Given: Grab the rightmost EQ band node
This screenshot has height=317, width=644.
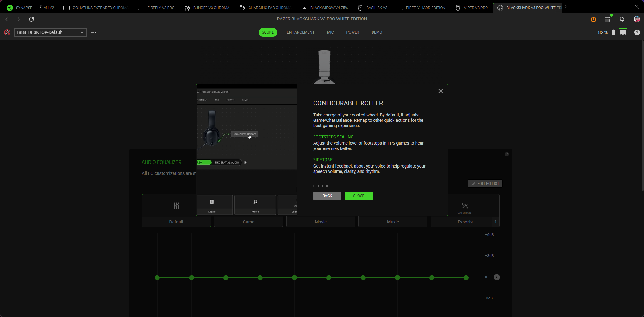Looking at the screenshot, I should point(466,277).
